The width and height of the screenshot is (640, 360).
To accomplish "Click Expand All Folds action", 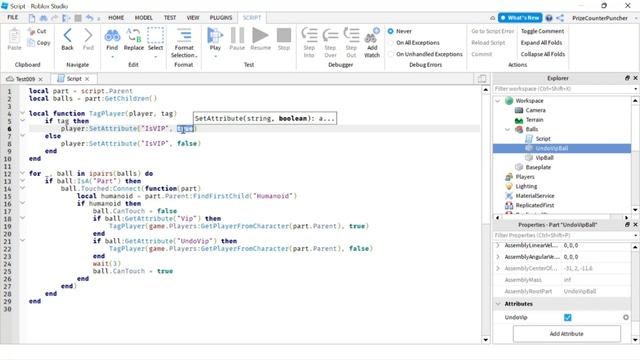I will 541,42.
